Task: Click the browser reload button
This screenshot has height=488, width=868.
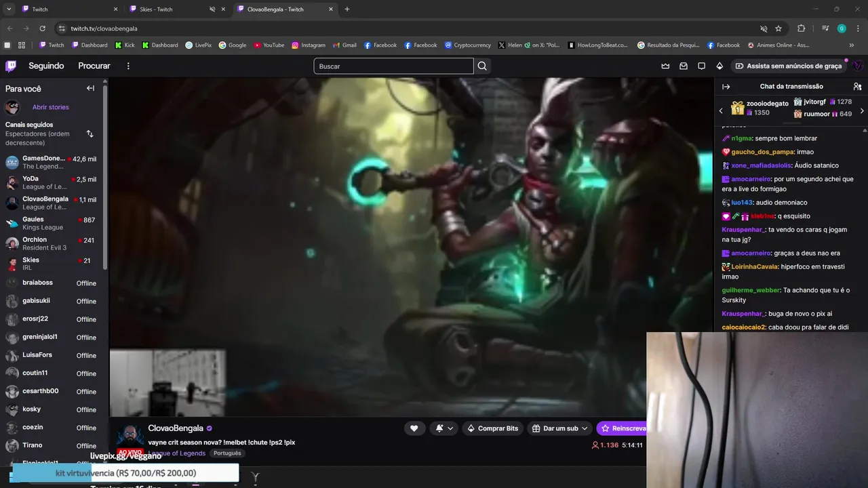Action: [42, 28]
